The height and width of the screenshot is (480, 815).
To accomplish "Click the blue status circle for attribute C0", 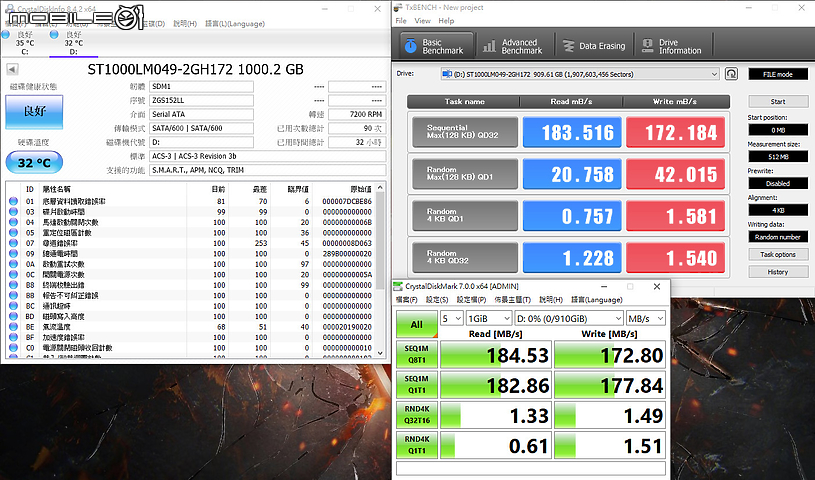I will pyautogui.click(x=14, y=347).
